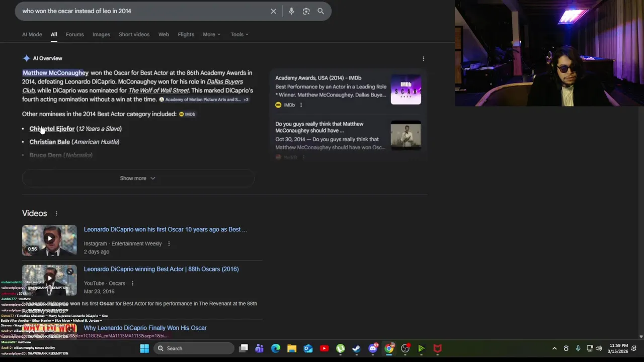Open uTorrent from taskbar
644x362 pixels.
click(341, 348)
